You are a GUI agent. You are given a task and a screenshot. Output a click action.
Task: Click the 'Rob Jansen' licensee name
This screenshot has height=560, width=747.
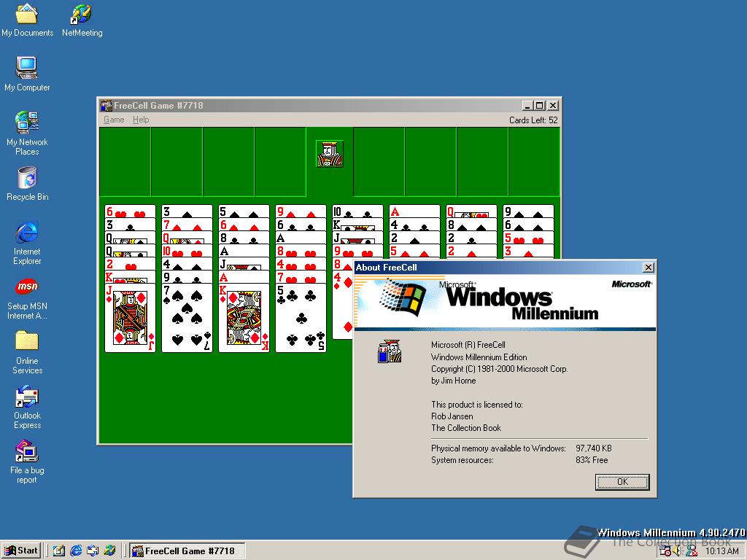(x=452, y=416)
